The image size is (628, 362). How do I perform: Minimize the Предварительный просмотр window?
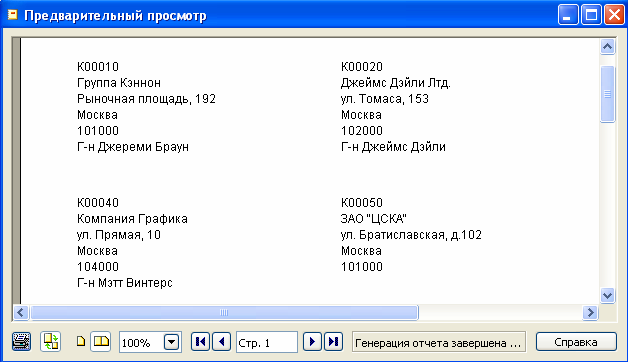point(568,15)
